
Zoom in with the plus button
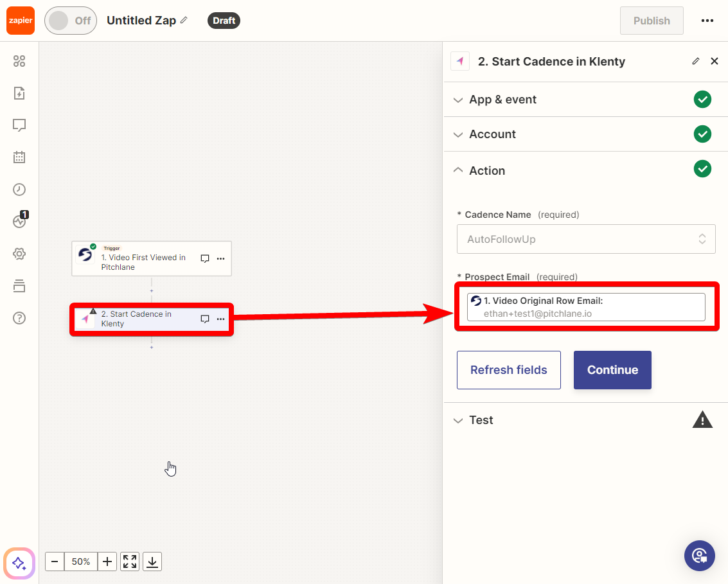coord(107,562)
